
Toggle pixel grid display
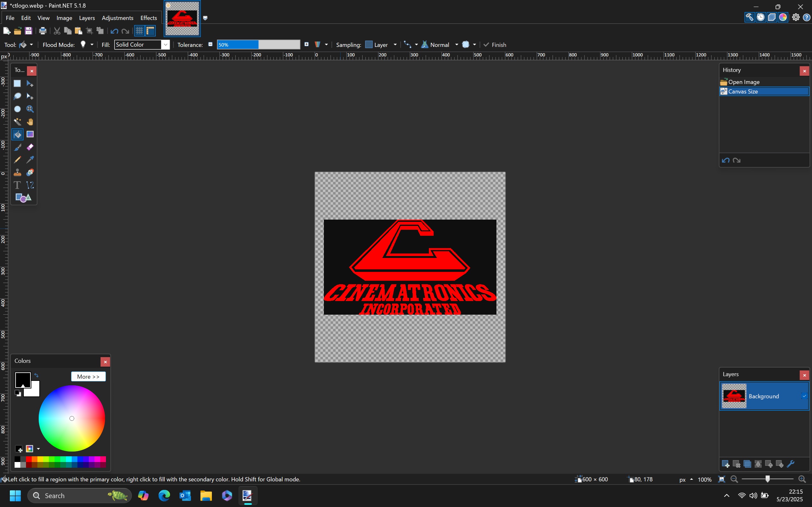click(139, 31)
